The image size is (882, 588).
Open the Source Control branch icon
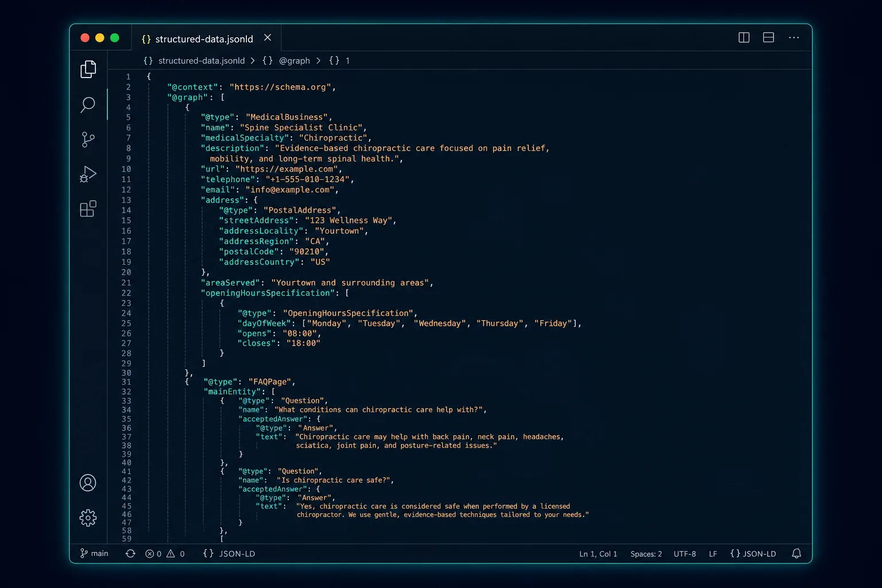(88, 140)
